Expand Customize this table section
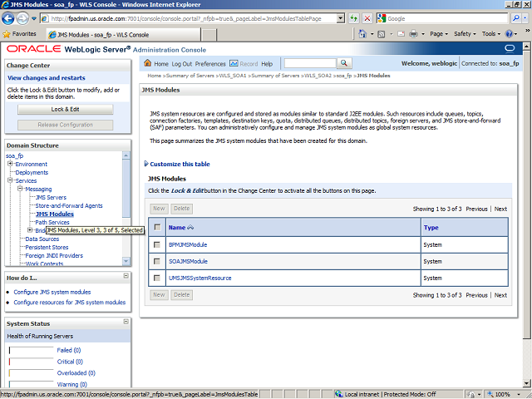 pyautogui.click(x=147, y=164)
